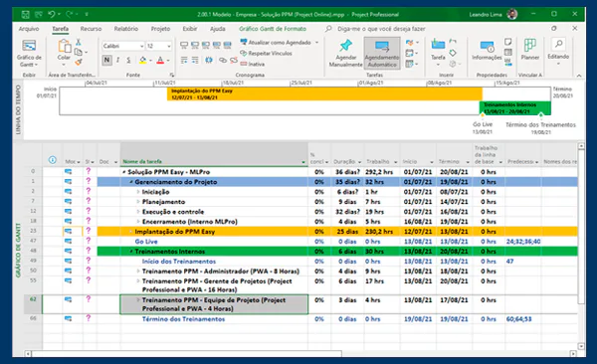The height and width of the screenshot is (364, 597).
Task: Cut selection with the scissors icon
Action: (x=79, y=42)
